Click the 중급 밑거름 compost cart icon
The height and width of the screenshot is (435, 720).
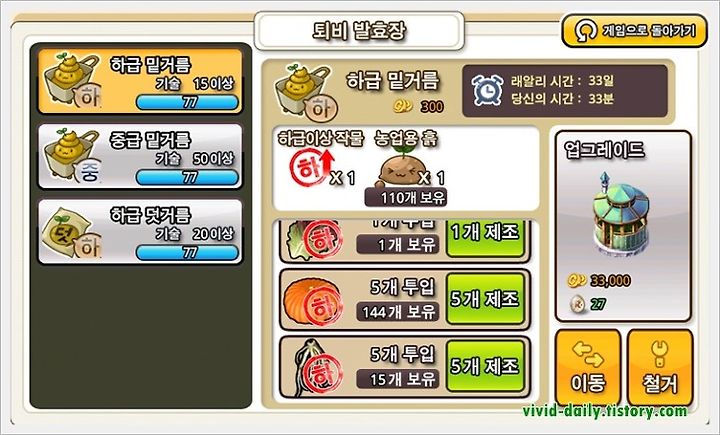pyautogui.click(x=73, y=158)
